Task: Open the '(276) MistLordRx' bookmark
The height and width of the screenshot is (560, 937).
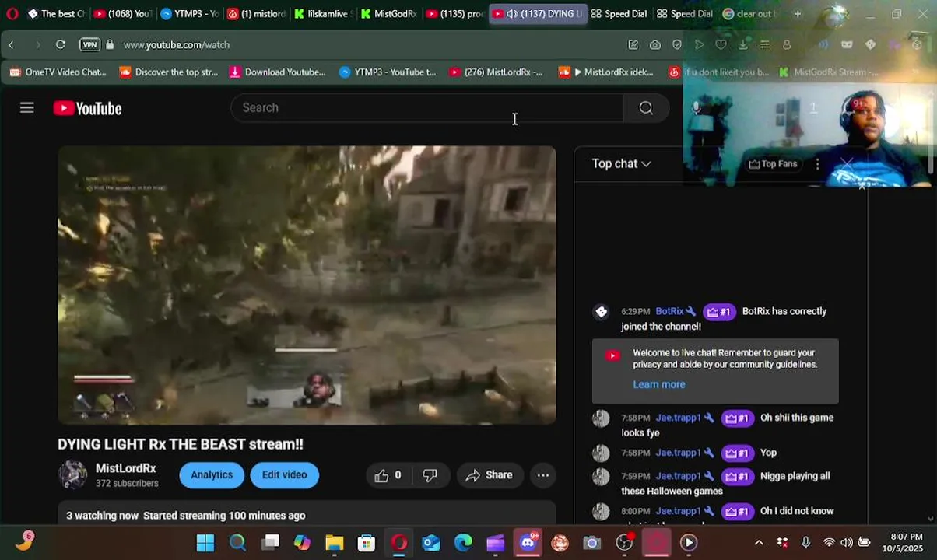Action: coord(497,72)
